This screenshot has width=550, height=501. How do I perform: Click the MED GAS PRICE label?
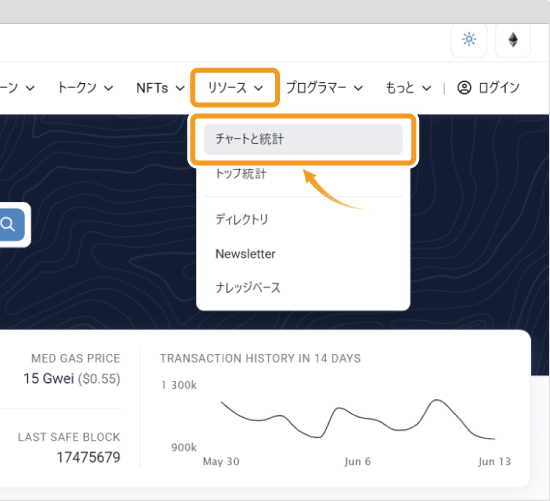coord(76,358)
